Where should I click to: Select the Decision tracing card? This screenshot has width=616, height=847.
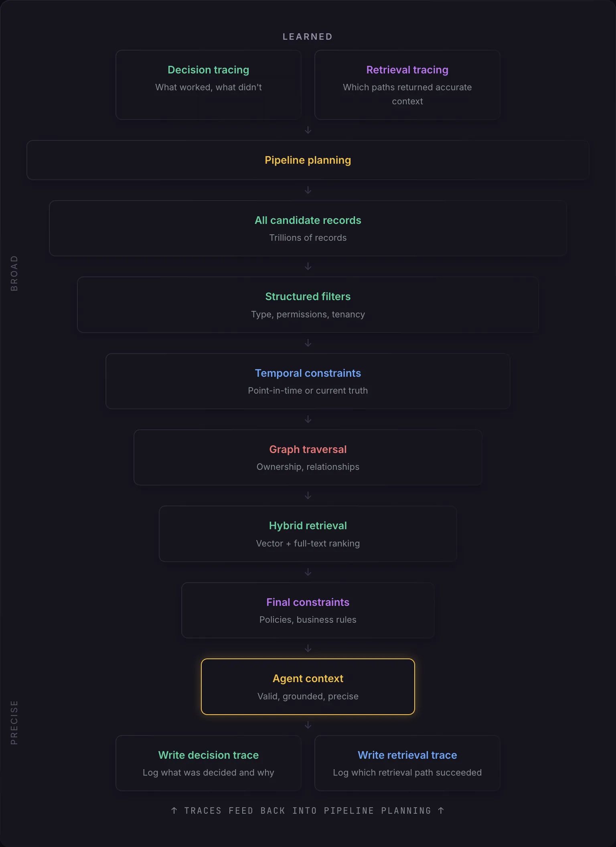click(x=208, y=85)
